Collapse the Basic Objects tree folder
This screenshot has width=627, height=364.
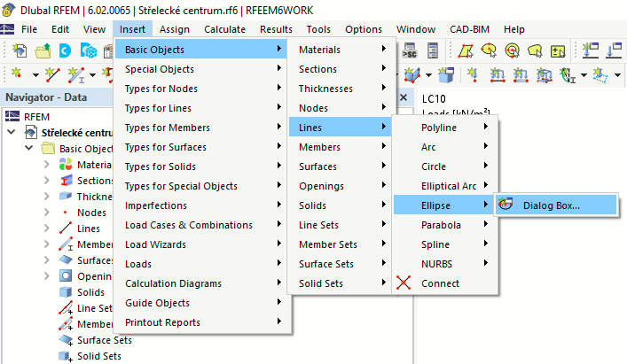[28, 148]
